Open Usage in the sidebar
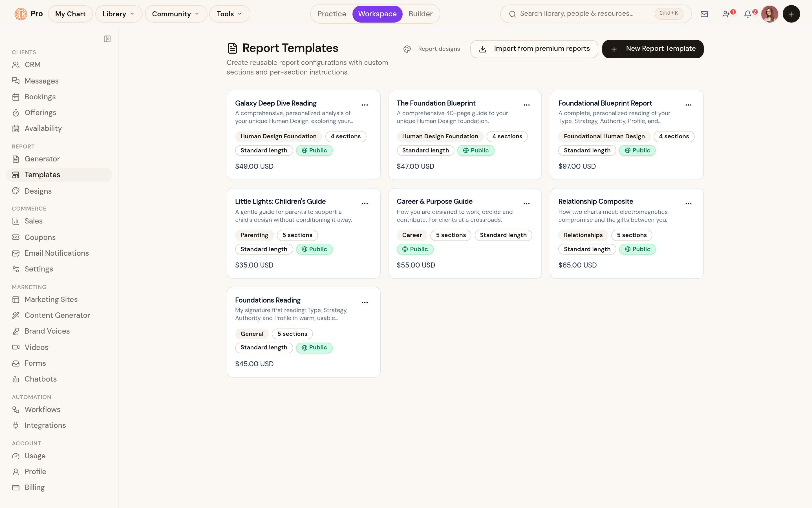This screenshot has height=508, width=812. pyautogui.click(x=59, y=456)
